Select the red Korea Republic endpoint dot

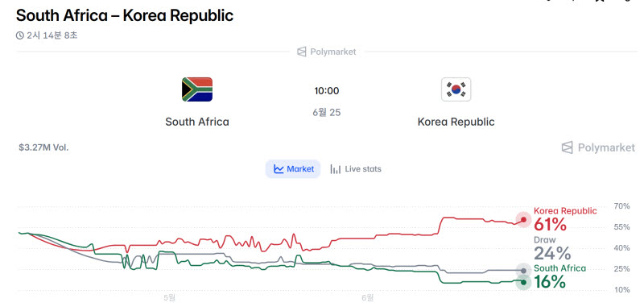[523, 219]
